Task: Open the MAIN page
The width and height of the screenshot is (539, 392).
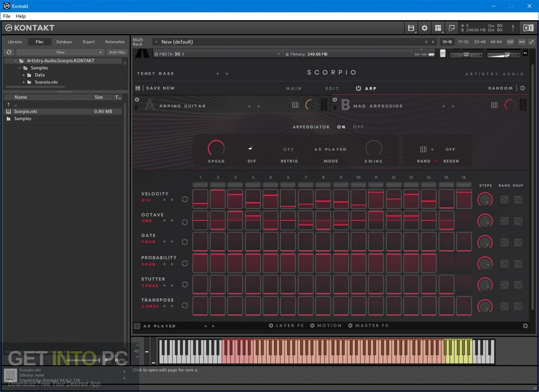Action: click(294, 88)
